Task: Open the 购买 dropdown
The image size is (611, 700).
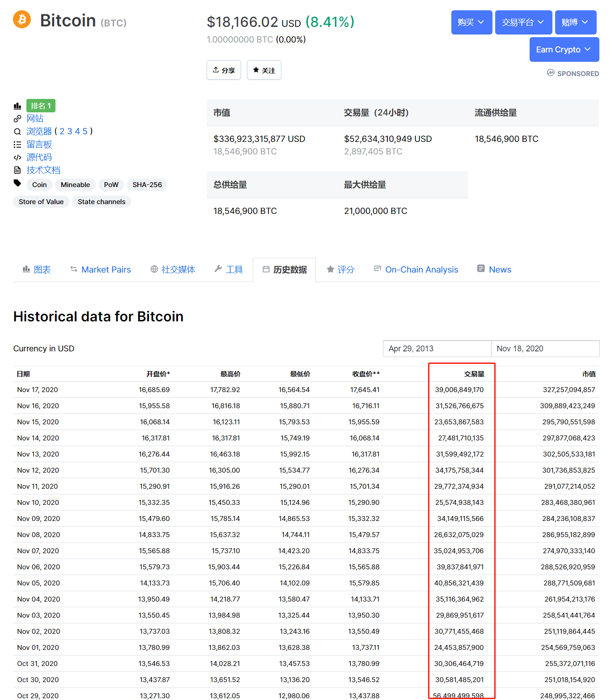Action: [471, 22]
